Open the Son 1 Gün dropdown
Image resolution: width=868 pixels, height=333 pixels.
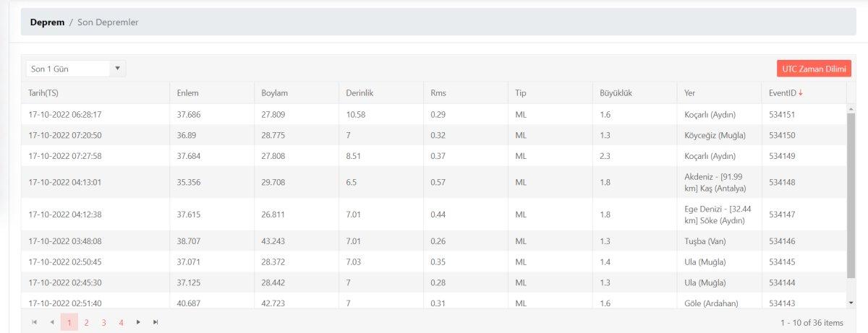76,69
